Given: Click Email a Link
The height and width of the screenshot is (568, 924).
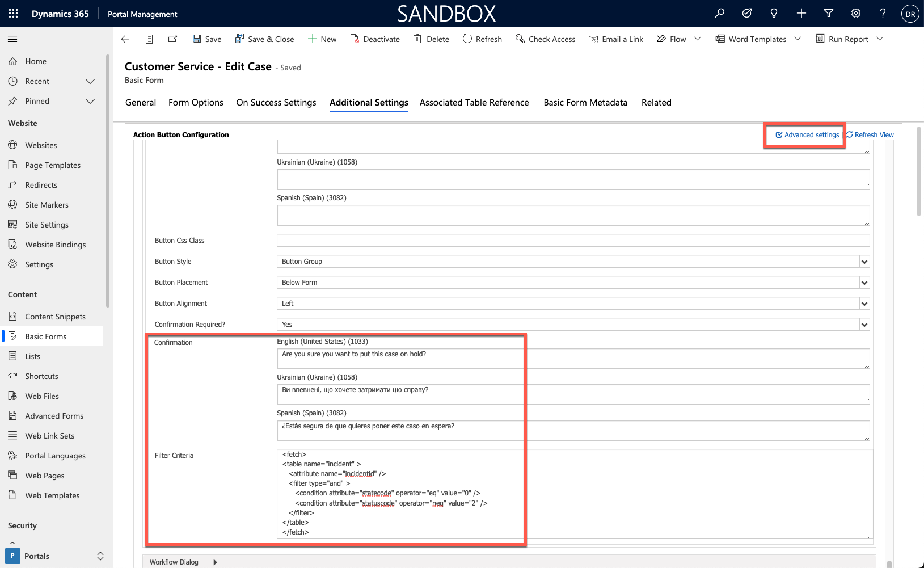Looking at the screenshot, I should pyautogui.click(x=616, y=39).
